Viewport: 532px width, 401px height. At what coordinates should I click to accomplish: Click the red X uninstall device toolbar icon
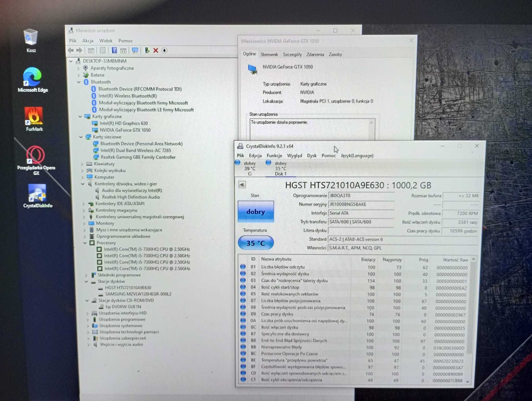(x=156, y=50)
